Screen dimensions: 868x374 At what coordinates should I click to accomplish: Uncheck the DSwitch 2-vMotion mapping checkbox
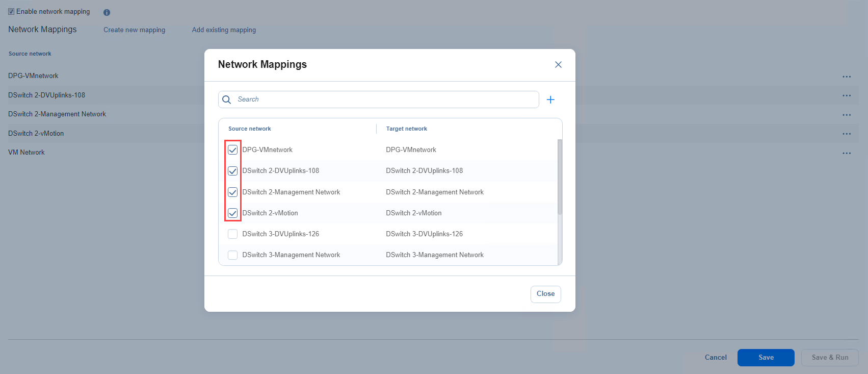pos(232,213)
